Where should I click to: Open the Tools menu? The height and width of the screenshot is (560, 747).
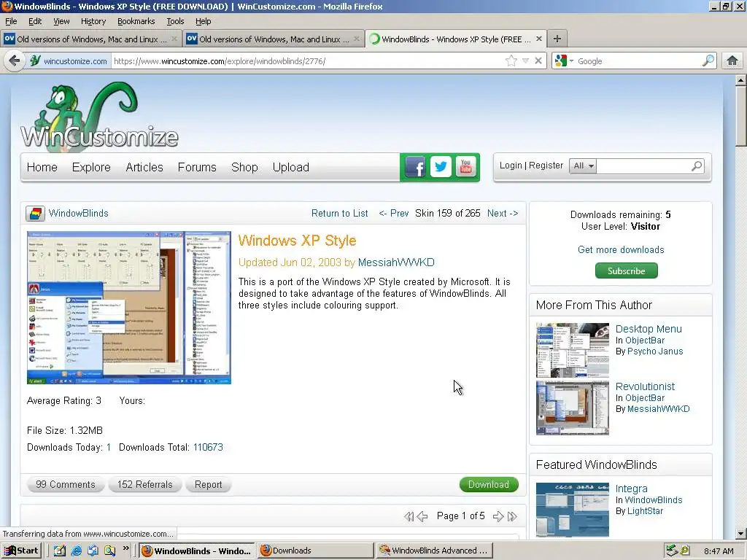pos(175,21)
